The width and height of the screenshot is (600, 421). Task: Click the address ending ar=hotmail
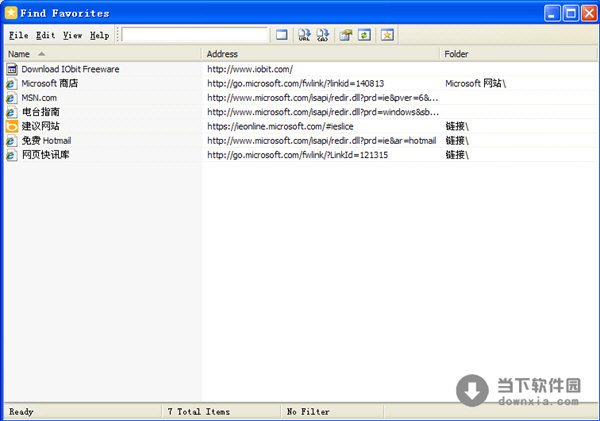click(x=321, y=141)
